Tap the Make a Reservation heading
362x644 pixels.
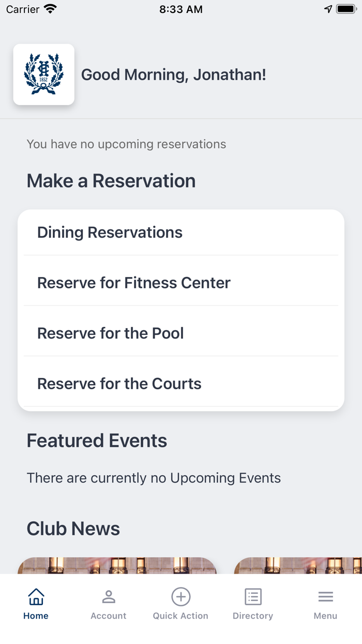pos(111,181)
